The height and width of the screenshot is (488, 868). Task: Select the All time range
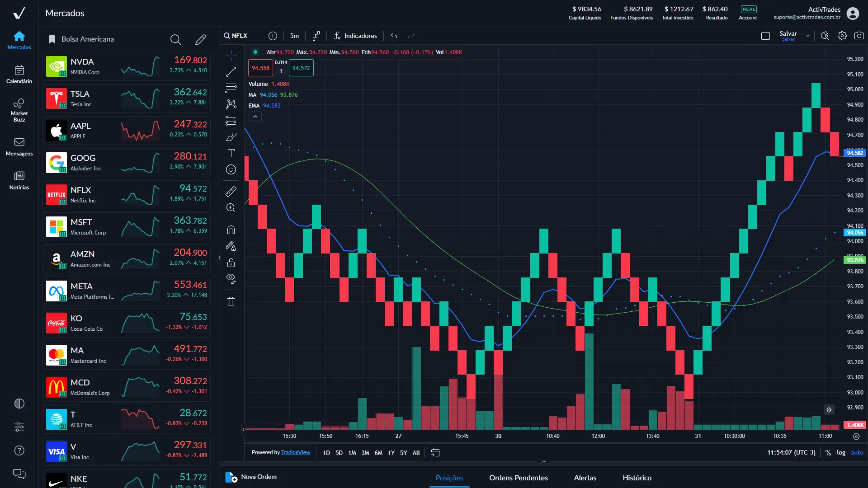point(416,453)
